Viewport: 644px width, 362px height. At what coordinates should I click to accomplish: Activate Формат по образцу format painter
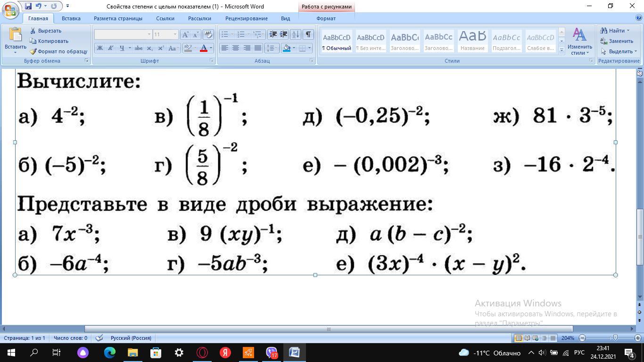tap(58, 51)
